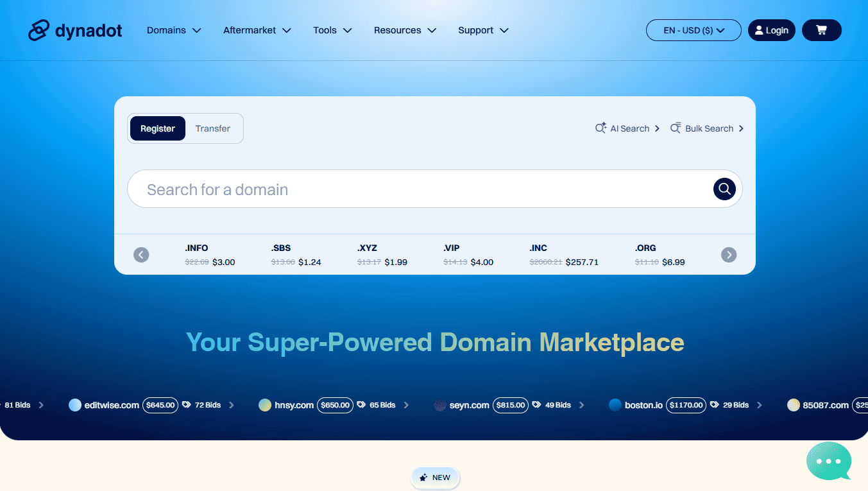View bids on hnsy.com auction
Image resolution: width=868 pixels, height=491 pixels.
383,405
